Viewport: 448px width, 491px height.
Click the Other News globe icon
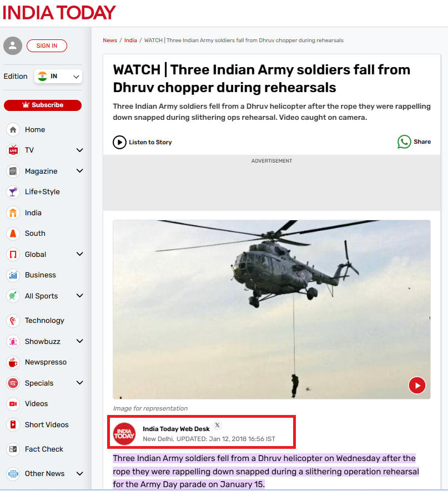tap(13, 474)
